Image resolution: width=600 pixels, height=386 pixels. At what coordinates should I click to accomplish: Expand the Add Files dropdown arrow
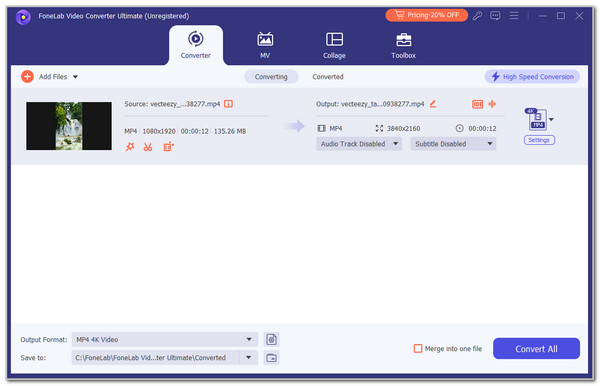pos(75,77)
